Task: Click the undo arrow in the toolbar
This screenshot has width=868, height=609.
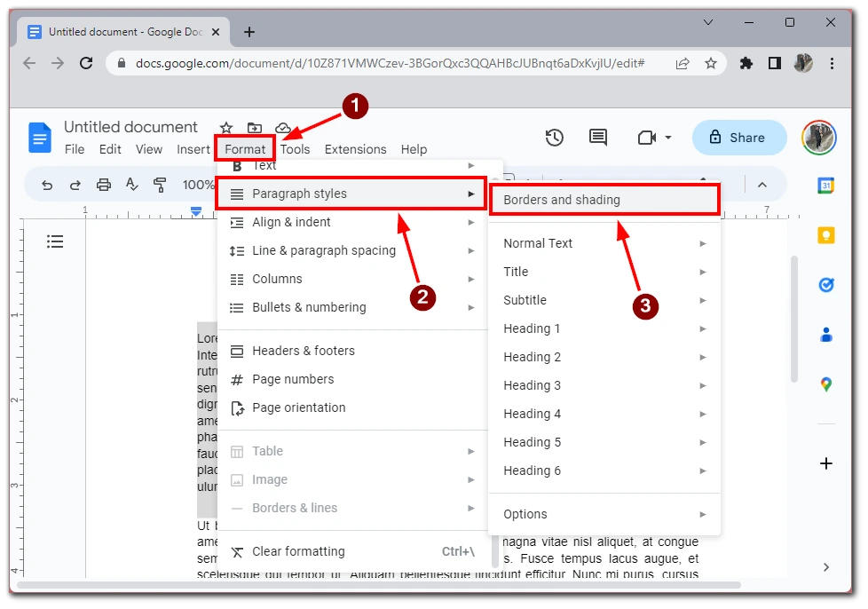Action: 47,185
